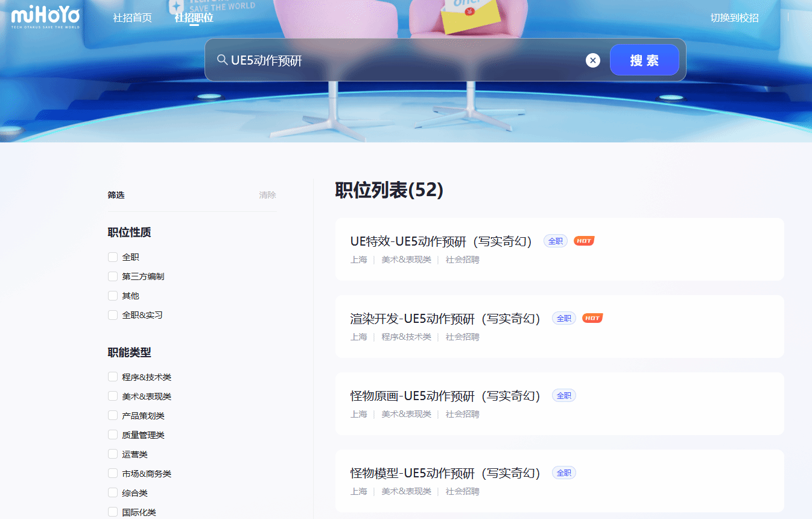This screenshot has height=519, width=812.
Task: Click the HOT badge on UE特效 job
Action: coord(583,241)
